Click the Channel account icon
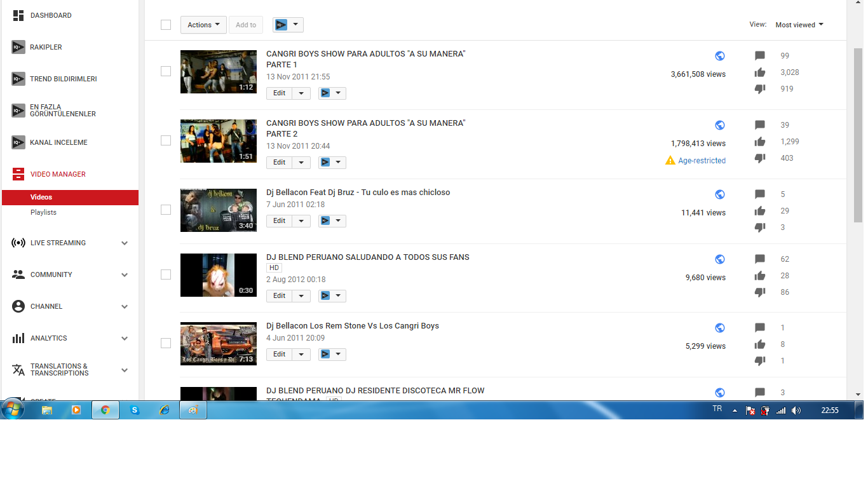 click(18, 306)
